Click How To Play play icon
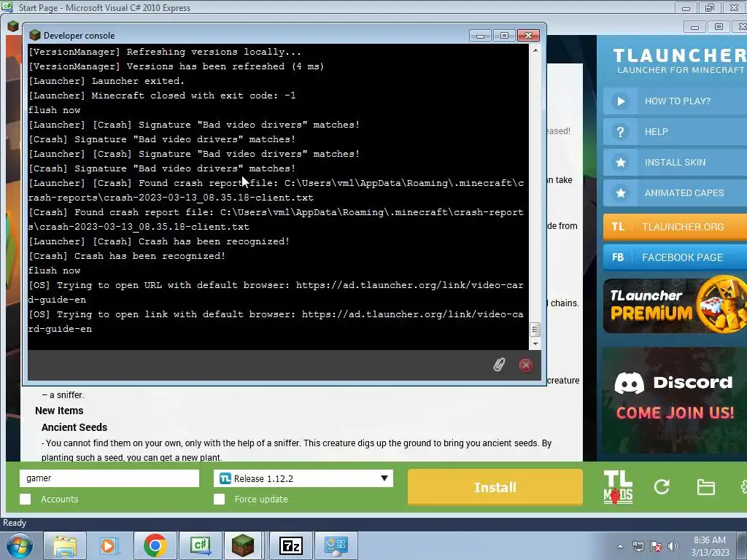This screenshot has height=560, width=747. click(620, 101)
